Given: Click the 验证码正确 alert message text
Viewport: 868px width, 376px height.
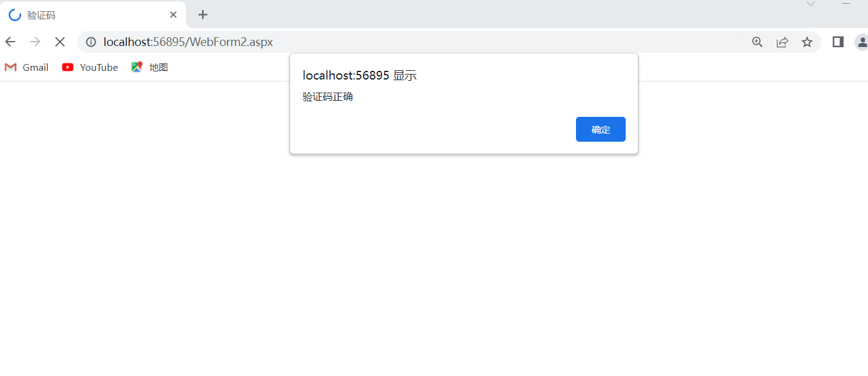Looking at the screenshot, I should click(x=327, y=97).
